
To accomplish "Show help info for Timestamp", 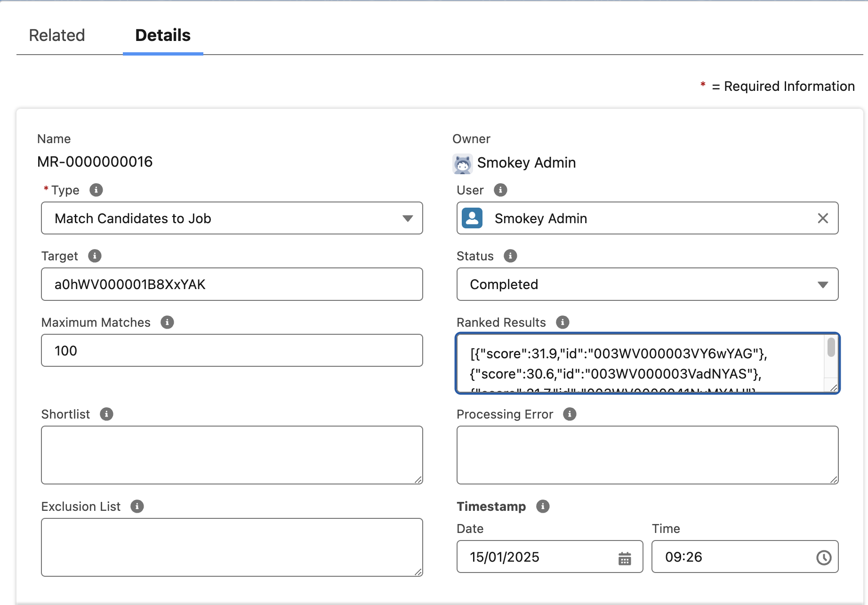I will (x=543, y=507).
